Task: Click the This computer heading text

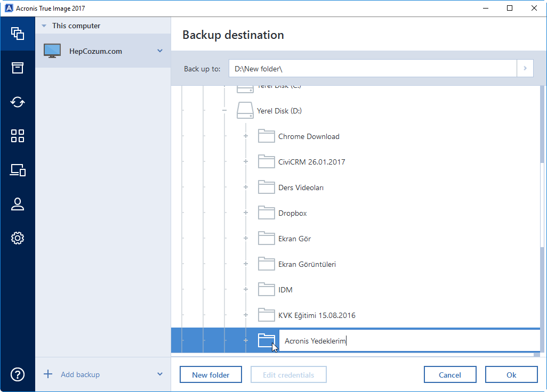Action: click(76, 26)
